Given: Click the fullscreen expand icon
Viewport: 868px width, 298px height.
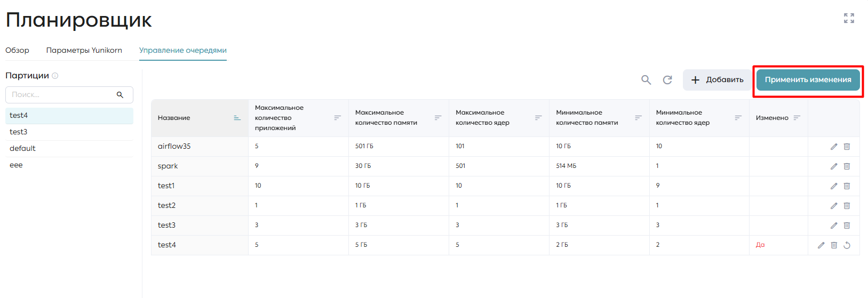Looking at the screenshot, I should tap(849, 18).
